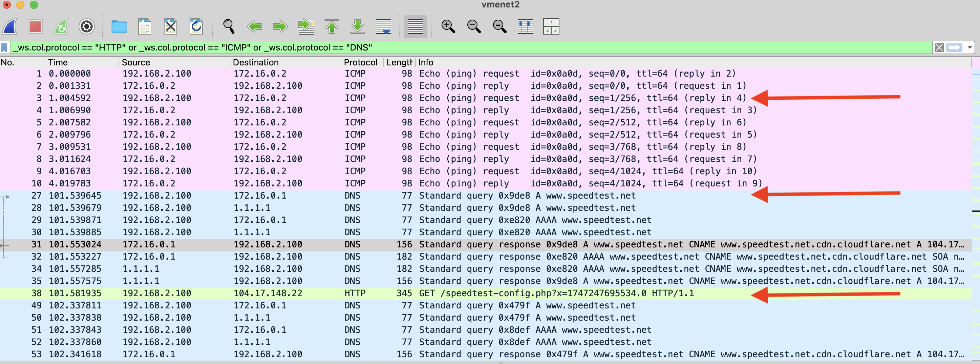Open the display filter history dropdown
The image size is (980, 364).
(970, 47)
